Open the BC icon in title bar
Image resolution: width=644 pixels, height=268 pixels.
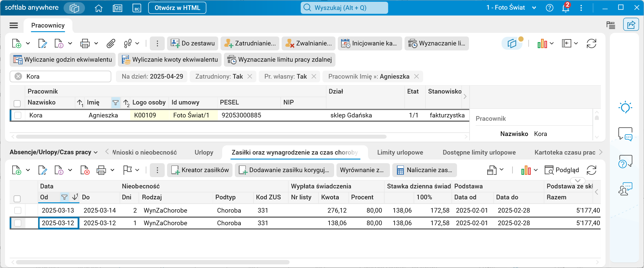137,8
